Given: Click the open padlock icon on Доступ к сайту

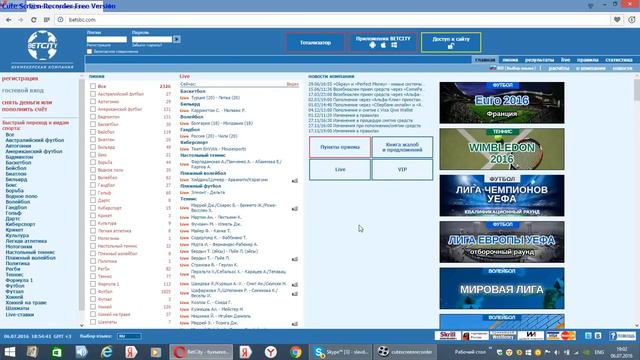Looking at the screenshot, I should tap(451, 46).
